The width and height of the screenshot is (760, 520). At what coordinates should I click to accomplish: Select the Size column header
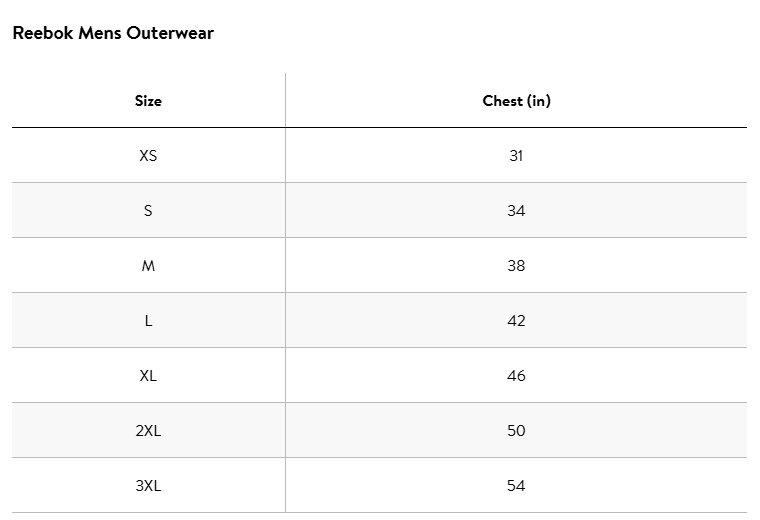(148, 101)
